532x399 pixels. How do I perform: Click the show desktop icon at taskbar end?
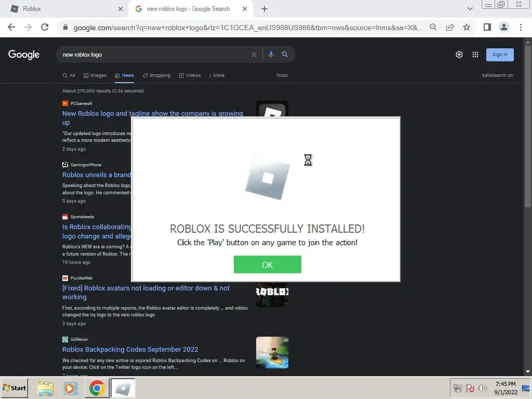click(x=527, y=388)
